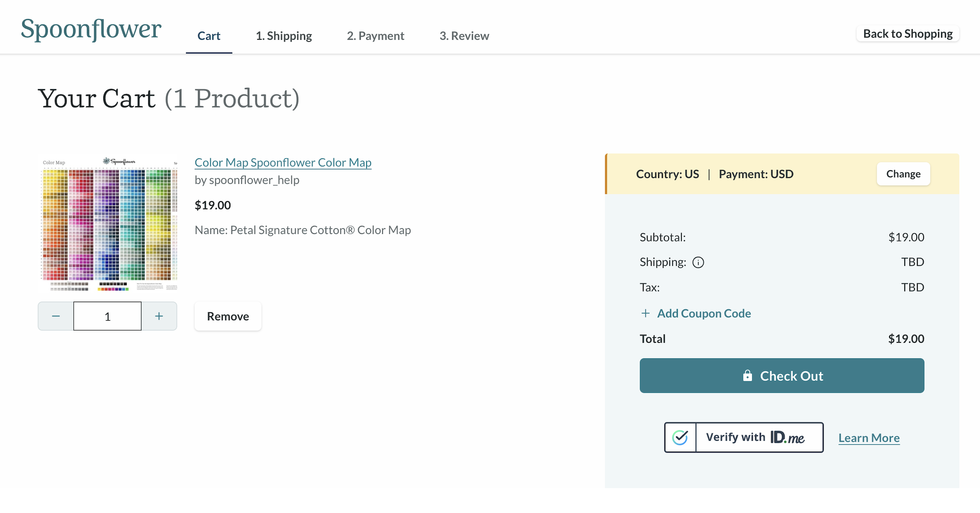Screen dimensions: 980x513
Task: Focus the quantity input field
Action: [107, 316]
